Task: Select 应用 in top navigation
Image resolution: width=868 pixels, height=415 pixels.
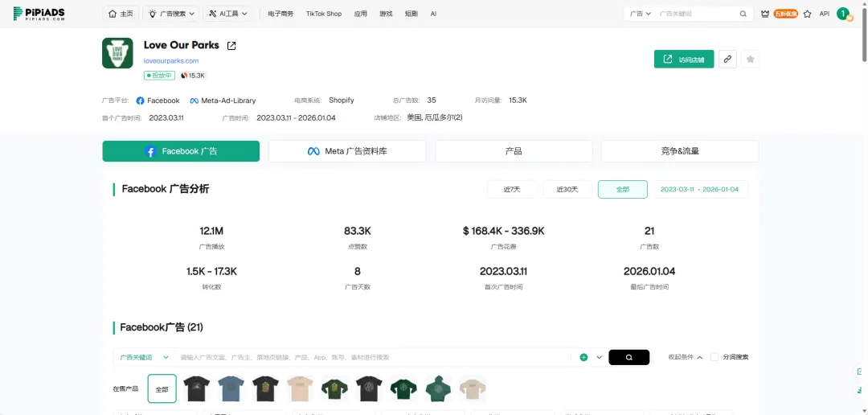Action: point(360,14)
